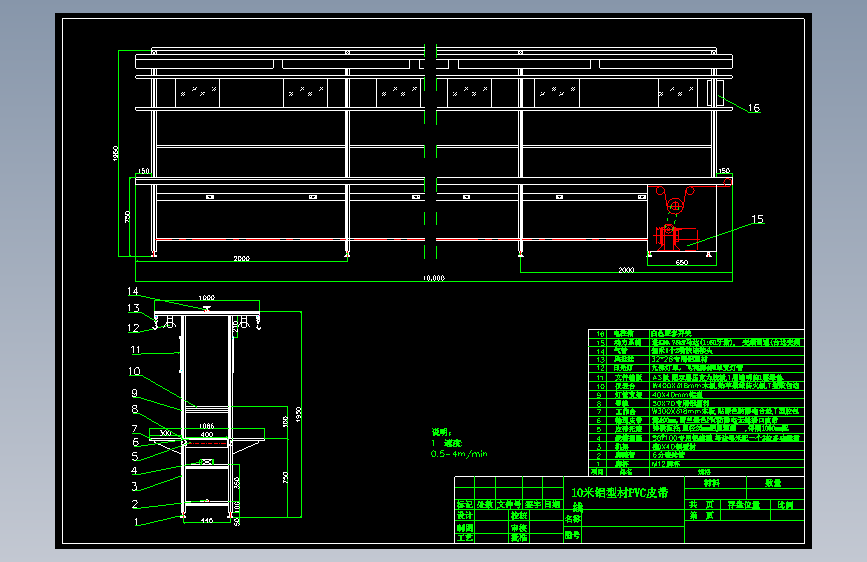Image resolution: width=867 pixels, height=562 pixels.
Task: Click the 制图 cell in the title block
Action: (x=464, y=528)
